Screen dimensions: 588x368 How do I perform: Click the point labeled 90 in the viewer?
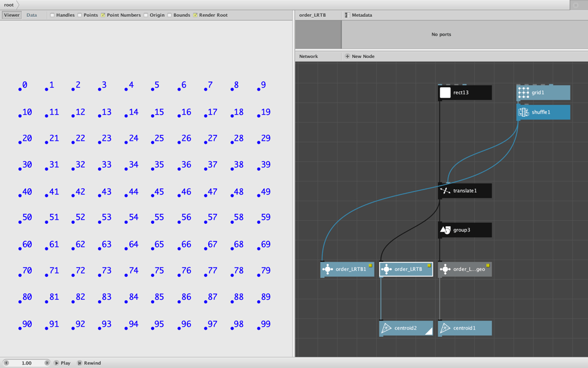click(x=20, y=329)
